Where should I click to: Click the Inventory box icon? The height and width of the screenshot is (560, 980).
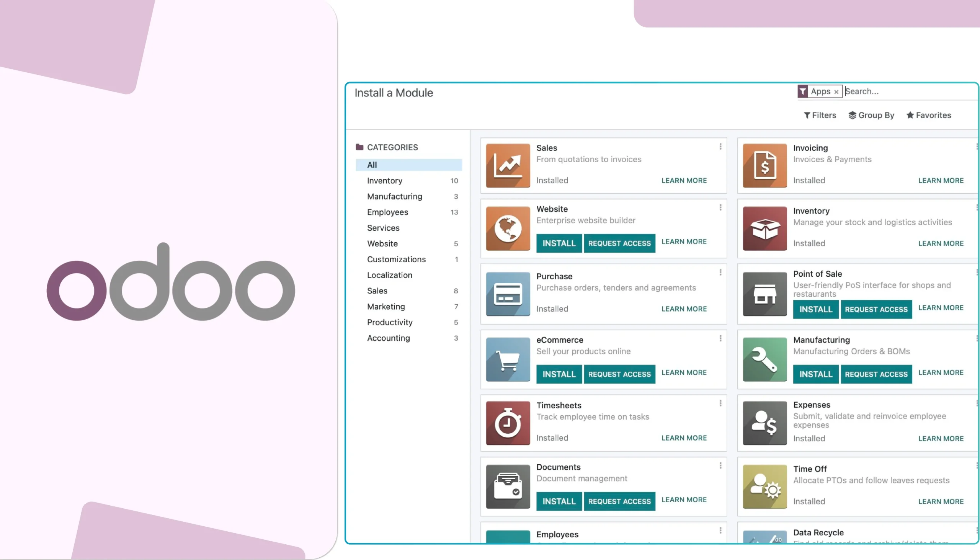764,229
